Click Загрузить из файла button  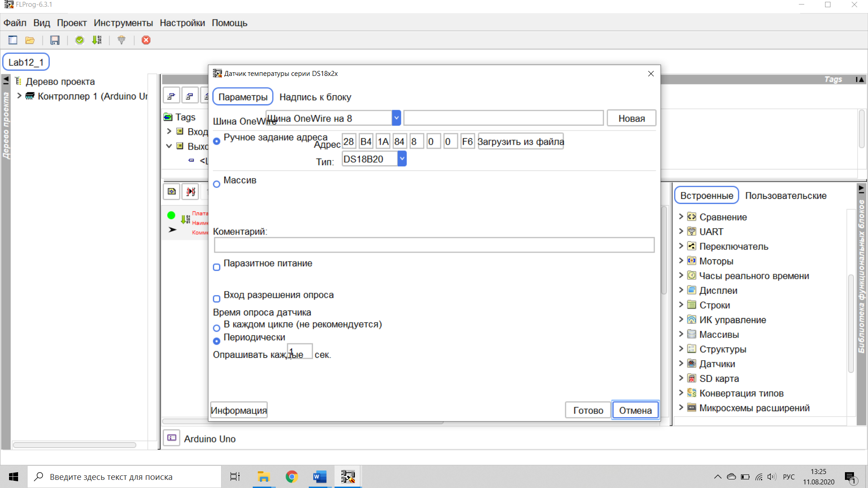pyautogui.click(x=520, y=142)
